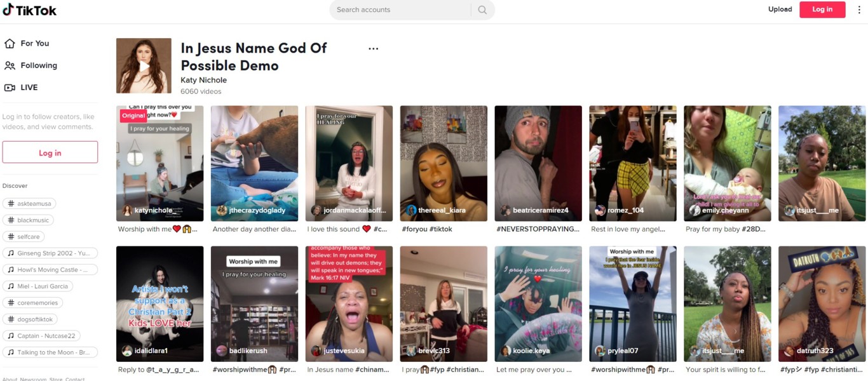Image resolution: width=868 pixels, height=381 pixels.
Task: Click the red Log in button in header
Action: pos(822,10)
